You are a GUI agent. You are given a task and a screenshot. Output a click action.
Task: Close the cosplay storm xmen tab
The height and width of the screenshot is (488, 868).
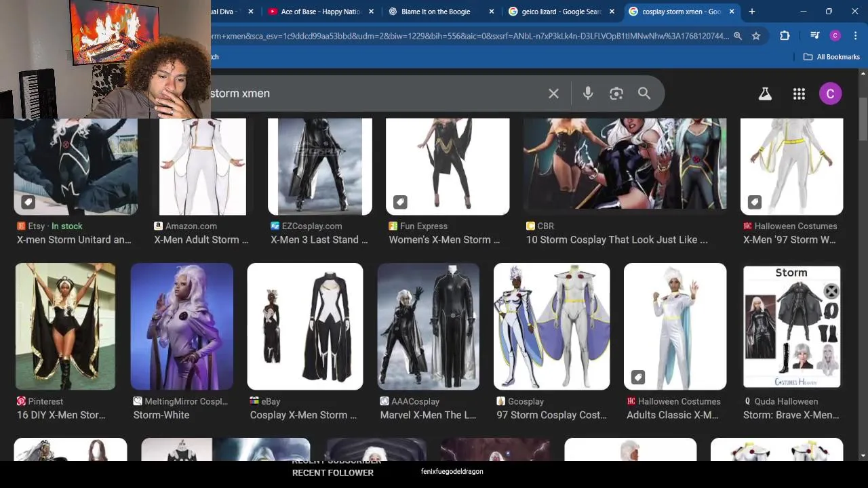coord(732,12)
